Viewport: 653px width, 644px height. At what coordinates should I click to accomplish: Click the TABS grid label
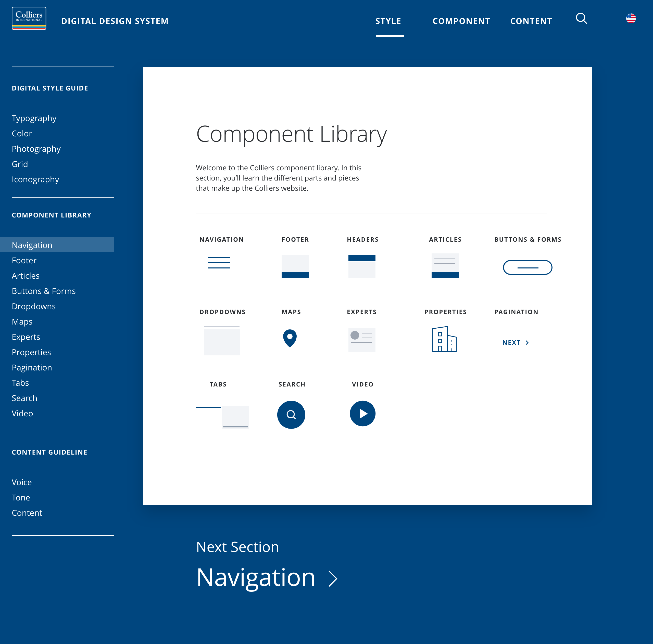(x=218, y=384)
